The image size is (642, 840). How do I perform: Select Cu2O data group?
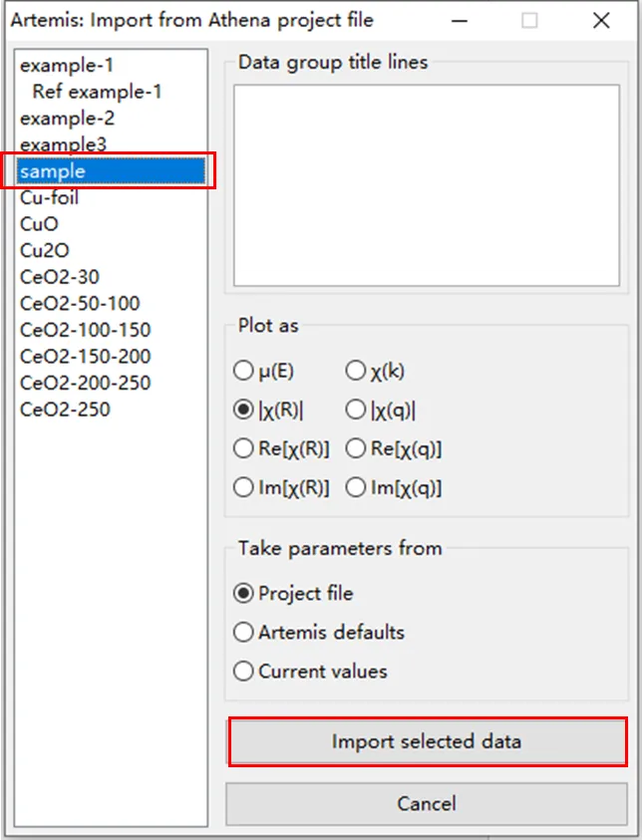pos(45,250)
